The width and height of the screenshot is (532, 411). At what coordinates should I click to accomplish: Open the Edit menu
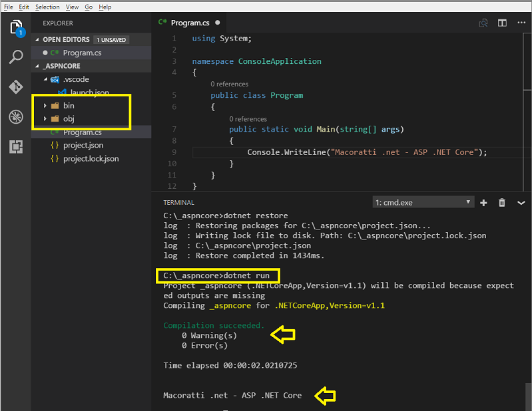point(24,7)
